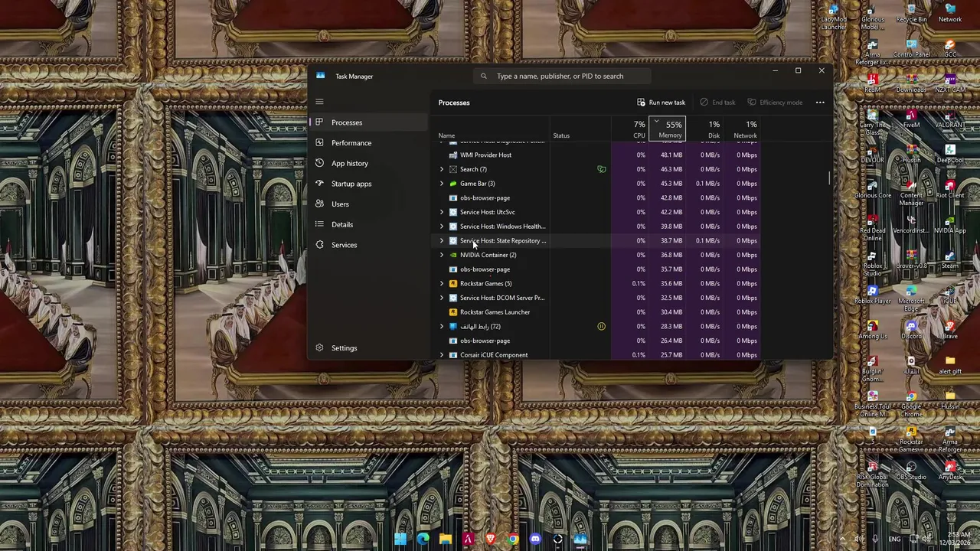Open the Discord desktop shortcut
This screenshot has height=551, width=980.
911,331
